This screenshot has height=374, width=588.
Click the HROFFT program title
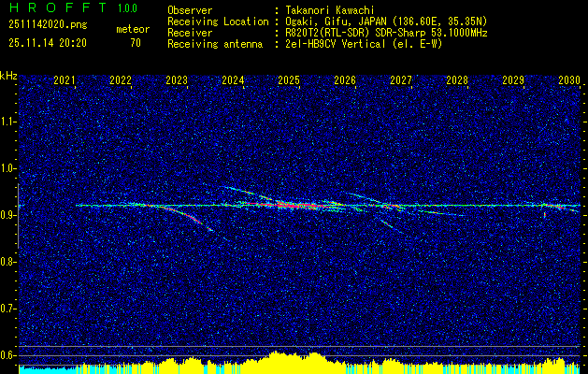[x=58, y=7]
